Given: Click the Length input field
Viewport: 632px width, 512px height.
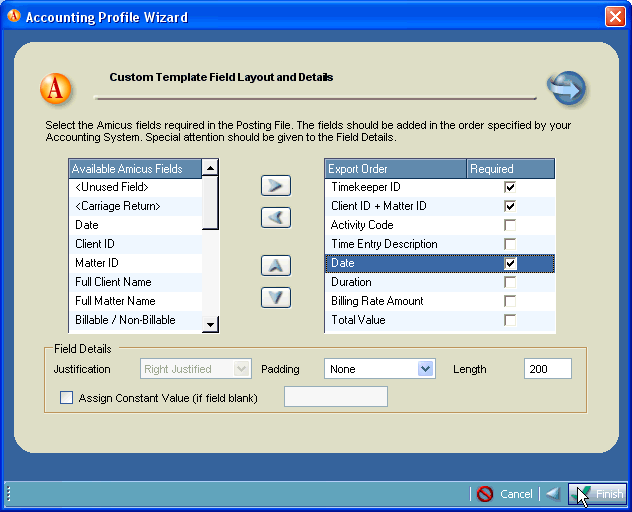Looking at the screenshot, I should [547, 369].
